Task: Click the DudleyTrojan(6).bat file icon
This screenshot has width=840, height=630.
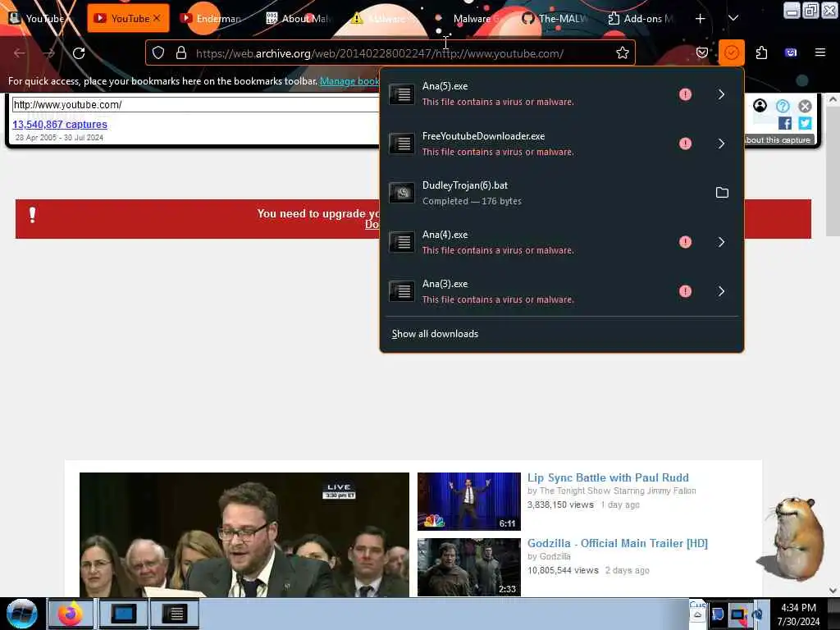Action: click(401, 192)
